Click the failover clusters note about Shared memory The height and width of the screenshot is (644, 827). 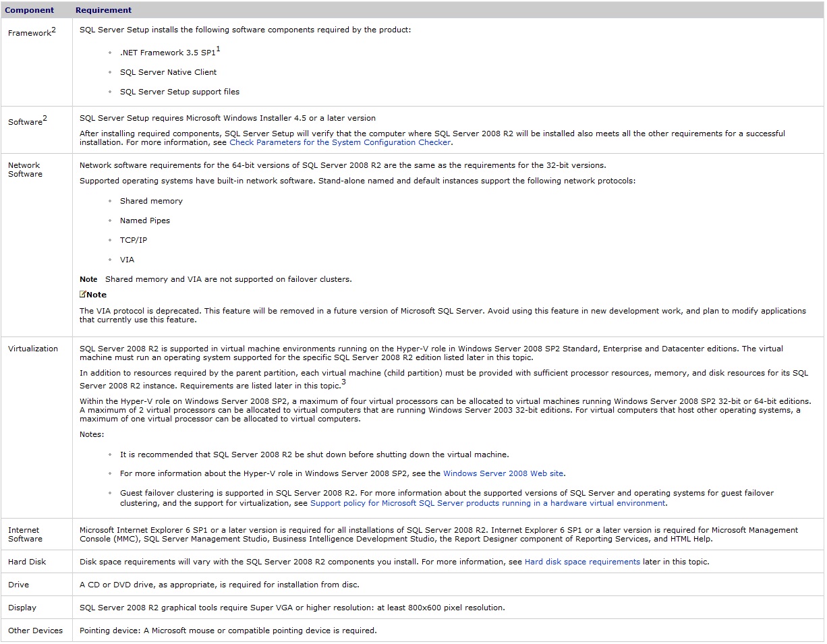click(216, 279)
